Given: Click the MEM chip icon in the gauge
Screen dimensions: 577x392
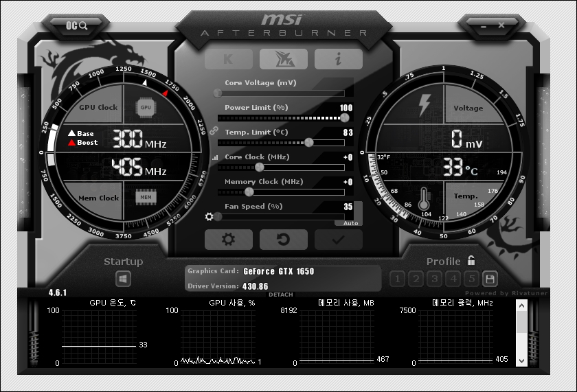Looking at the screenshot, I should pyautogui.click(x=146, y=198).
